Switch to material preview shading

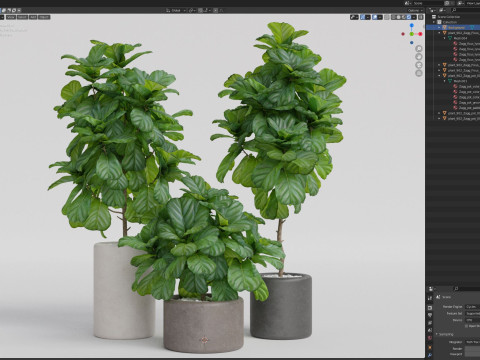404,17
